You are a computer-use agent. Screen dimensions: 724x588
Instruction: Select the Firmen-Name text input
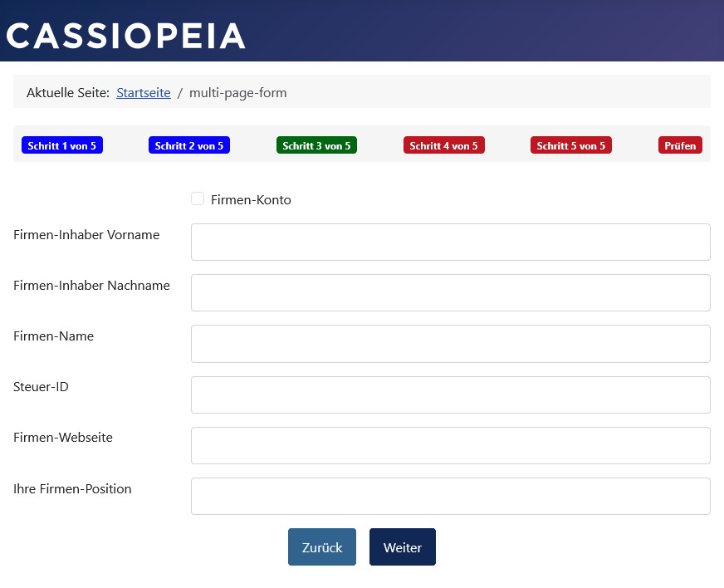(450, 344)
